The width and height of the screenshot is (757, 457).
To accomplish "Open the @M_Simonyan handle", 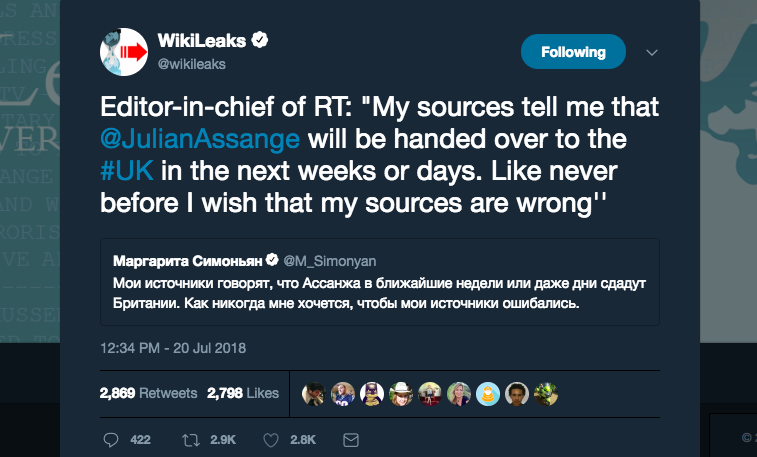I will click(330, 261).
